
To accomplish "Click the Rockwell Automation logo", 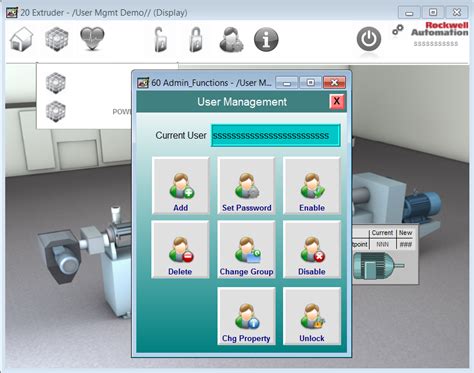I will click(x=440, y=29).
